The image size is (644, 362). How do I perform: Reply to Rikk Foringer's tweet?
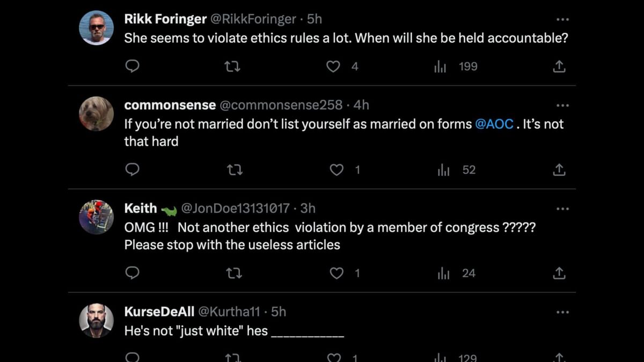click(x=132, y=67)
